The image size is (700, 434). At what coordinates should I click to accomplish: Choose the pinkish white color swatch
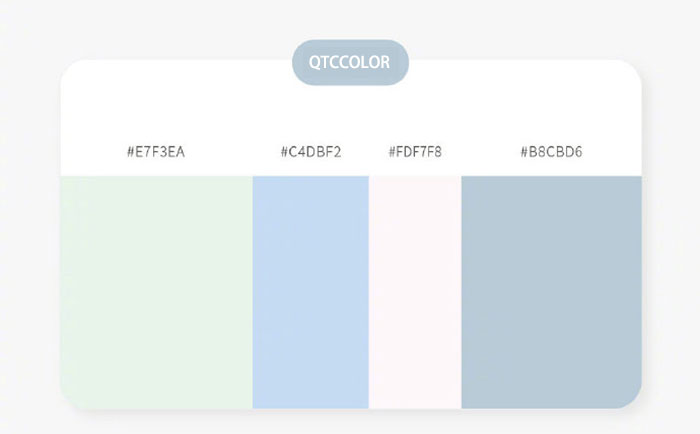(415, 291)
